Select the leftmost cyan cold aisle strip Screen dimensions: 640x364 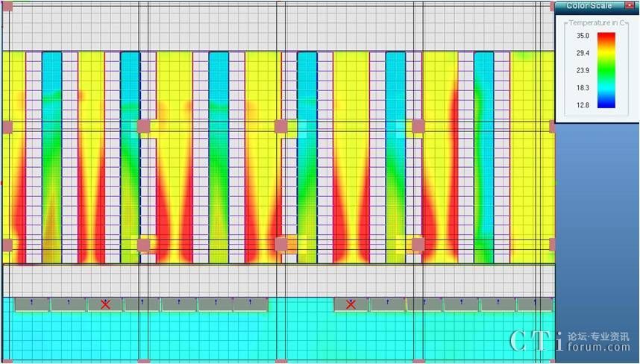click(x=51, y=149)
